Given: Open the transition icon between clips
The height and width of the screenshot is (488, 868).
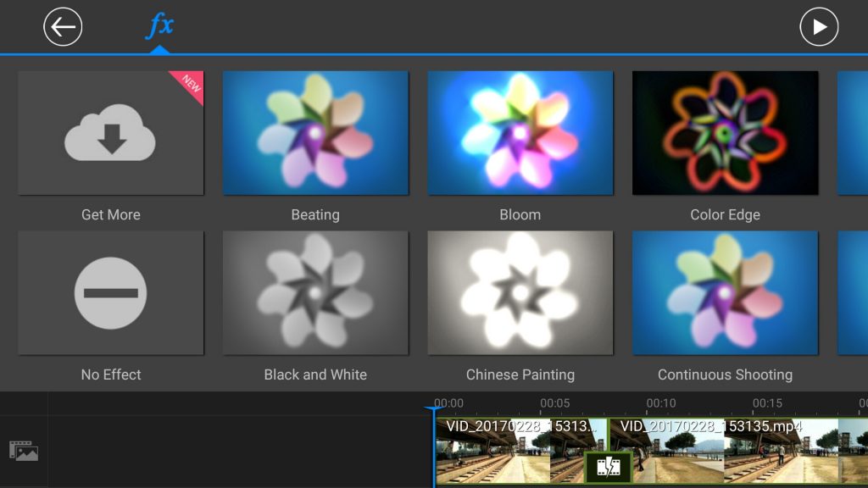Looking at the screenshot, I should tap(609, 467).
